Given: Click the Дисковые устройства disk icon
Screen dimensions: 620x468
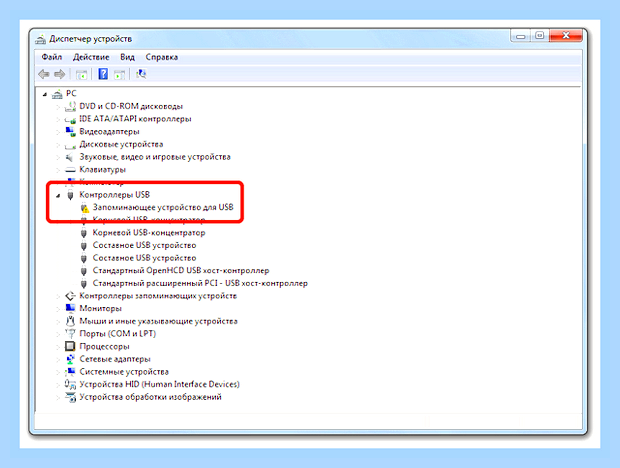Looking at the screenshot, I should 70,145.
